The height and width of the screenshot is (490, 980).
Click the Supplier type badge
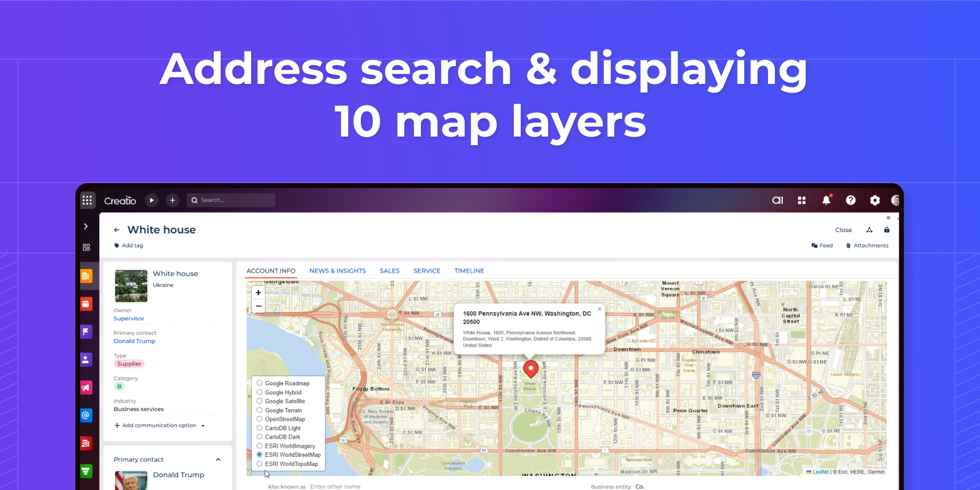[x=129, y=364]
